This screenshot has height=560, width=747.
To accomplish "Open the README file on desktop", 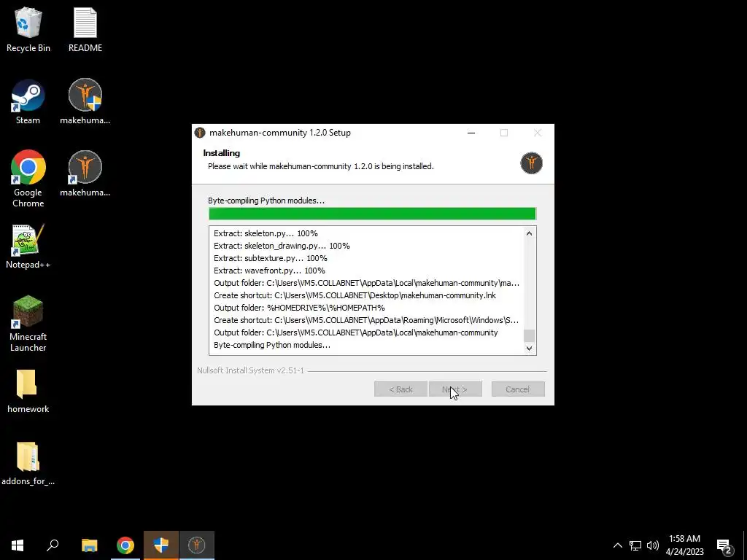I will [x=85, y=29].
